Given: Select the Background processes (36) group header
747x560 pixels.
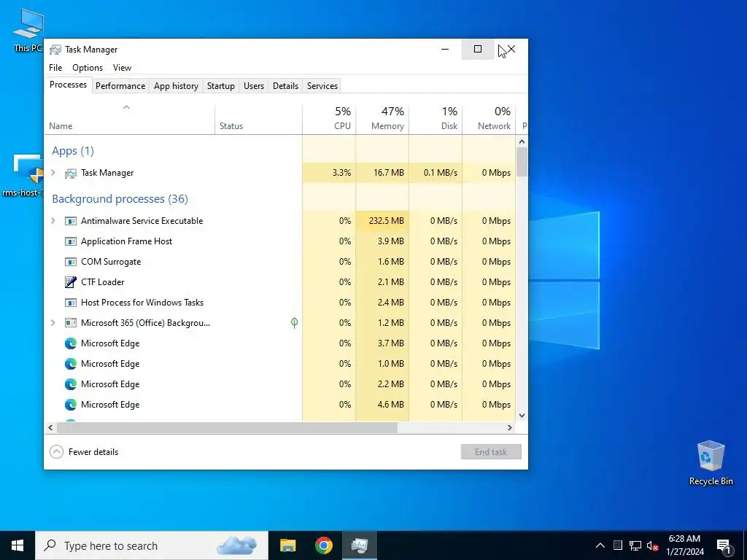Looking at the screenshot, I should pyautogui.click(x=120, y=199).
